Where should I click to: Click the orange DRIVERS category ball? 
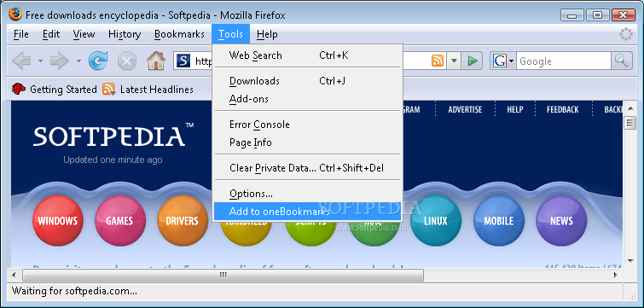[x=183, y=220]
